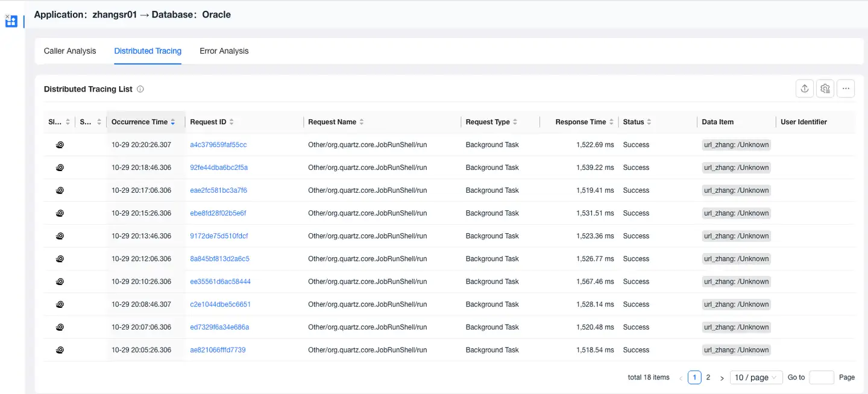Go to page 2 of results

click(708, 377)
